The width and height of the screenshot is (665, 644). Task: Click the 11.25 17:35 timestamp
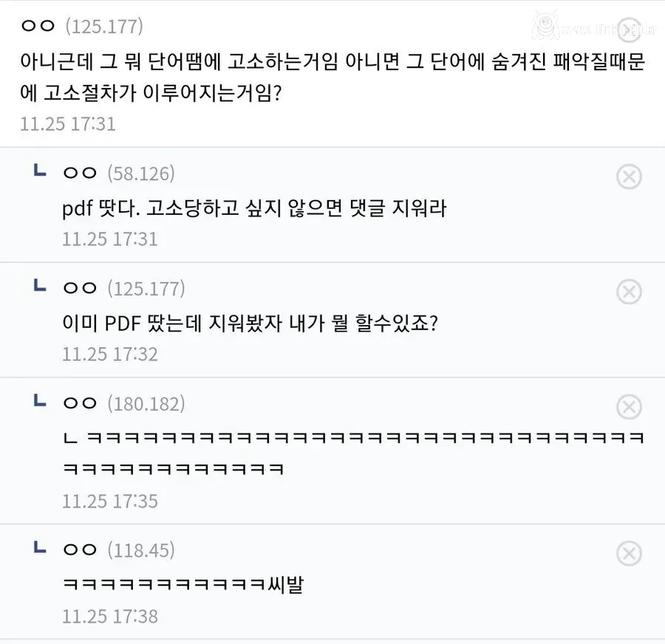coord(109,500)
